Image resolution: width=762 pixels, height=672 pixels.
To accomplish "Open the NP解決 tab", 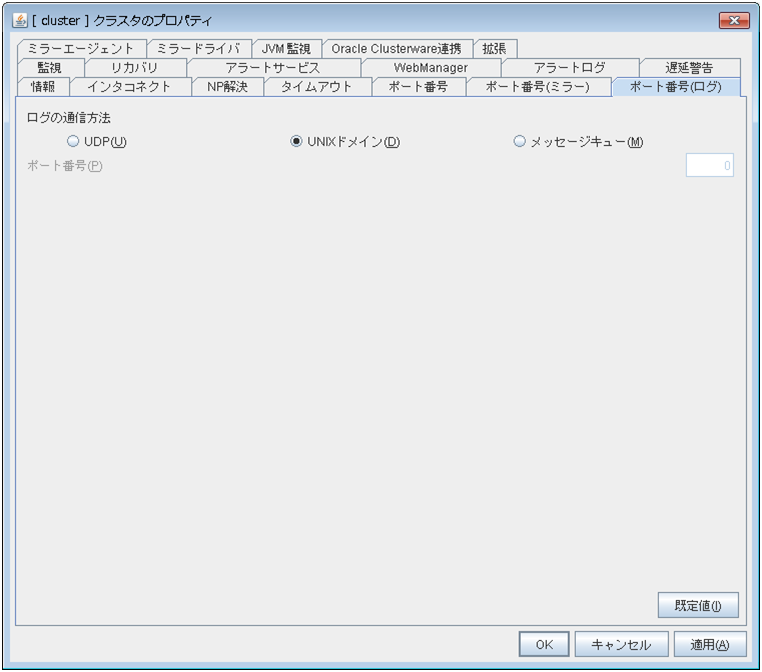I will click(228, 86).
